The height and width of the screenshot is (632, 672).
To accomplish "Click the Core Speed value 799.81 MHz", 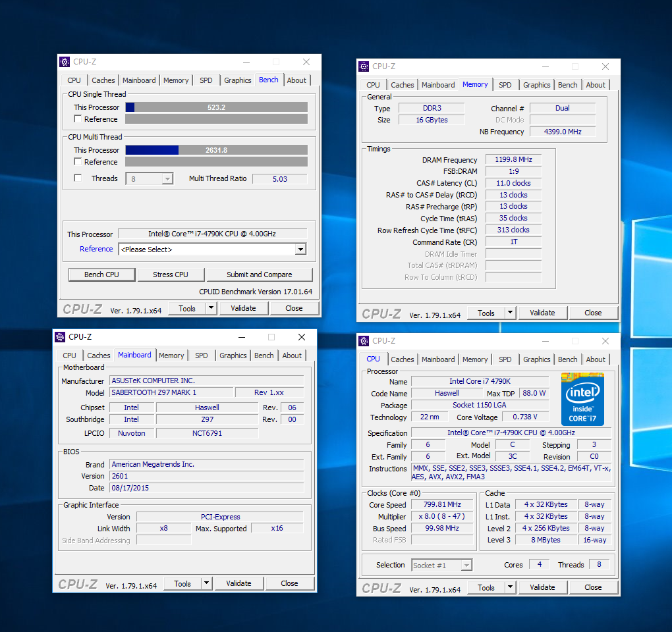I will (x=442, y=504).
